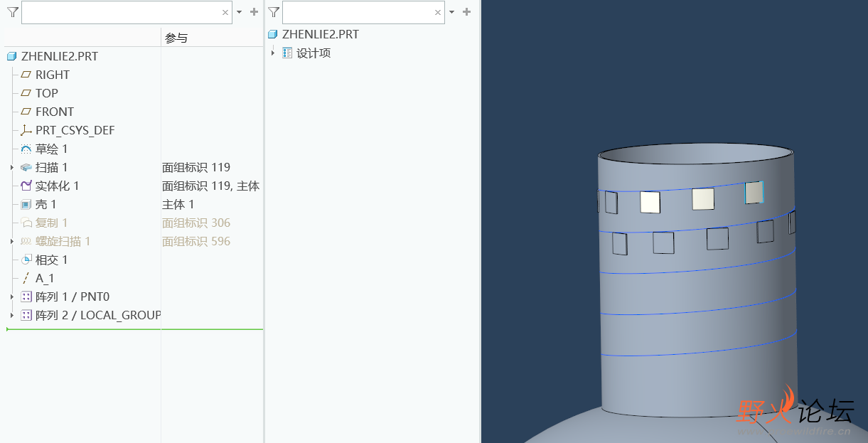The image size is (868, 443).
Task: Click the plus icon beside right search box
Action: click(466, 12)
